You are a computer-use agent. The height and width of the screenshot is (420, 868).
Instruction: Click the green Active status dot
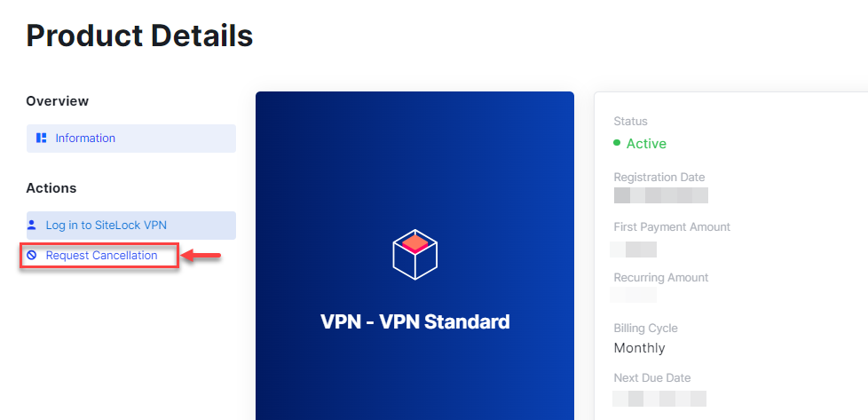[x=617, y=143]
